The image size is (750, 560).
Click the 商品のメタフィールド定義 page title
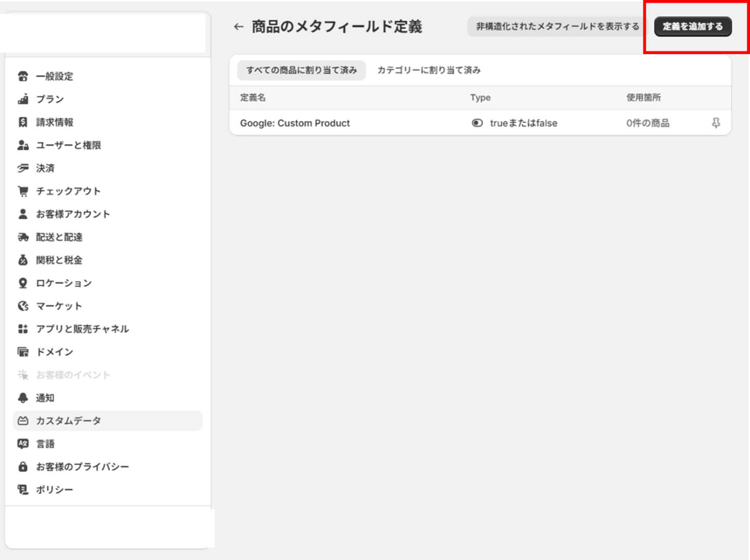pyautogui.click(x=337, y=27)
